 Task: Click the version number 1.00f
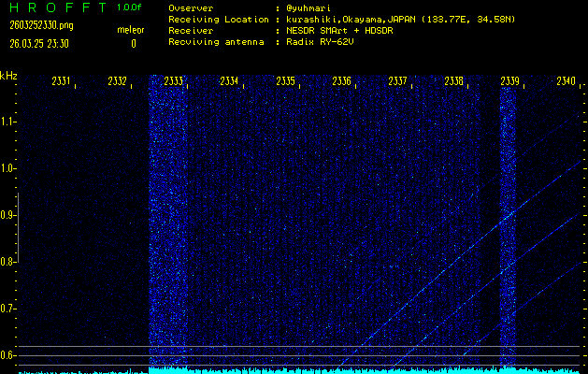pyautogui.click(x=130, y=7)
